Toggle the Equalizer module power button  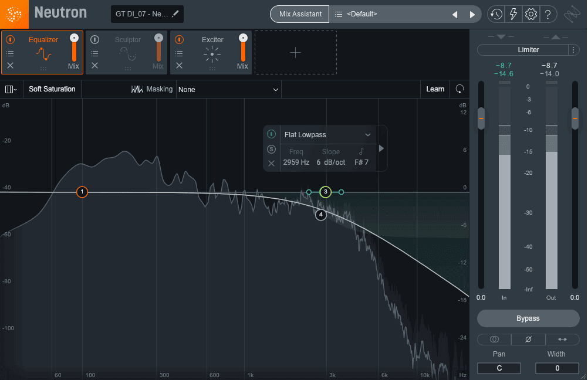10,39
